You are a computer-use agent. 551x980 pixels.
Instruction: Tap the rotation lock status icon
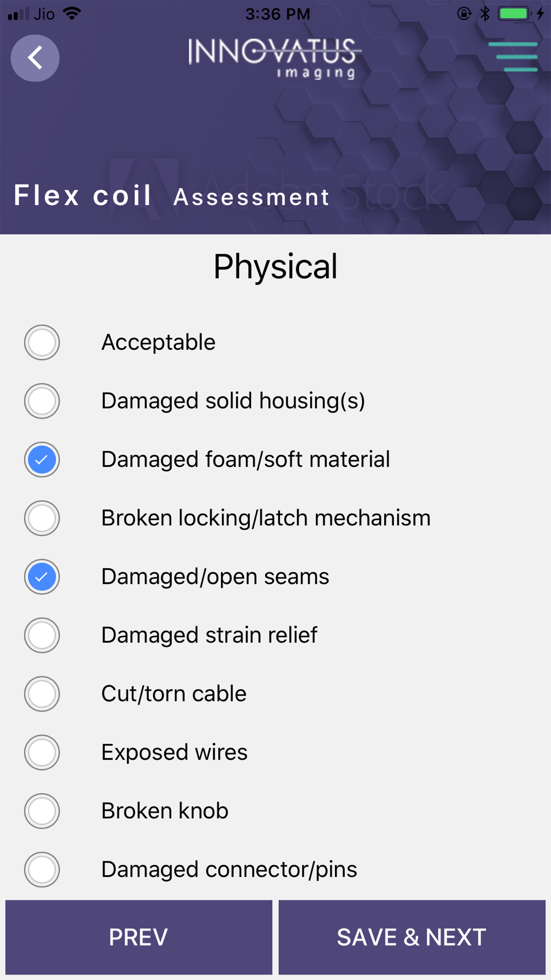tap(464, 13)
